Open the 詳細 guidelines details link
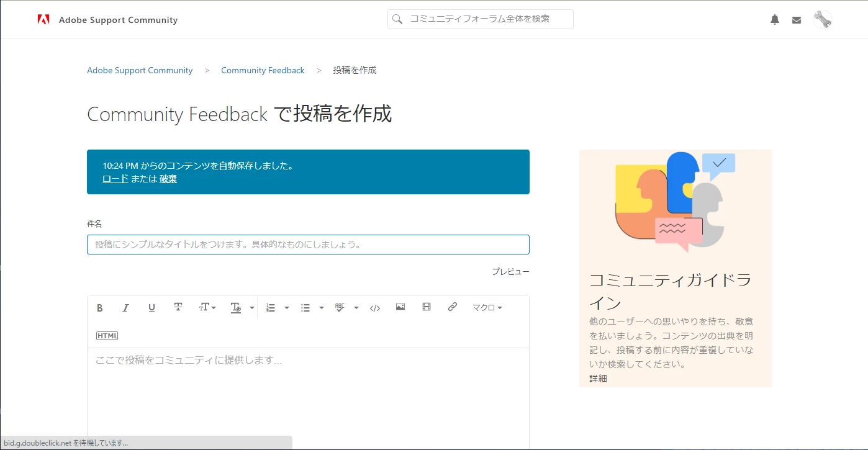Image resolution: width=868 pixels, height=450 pixels. [598, 379]
